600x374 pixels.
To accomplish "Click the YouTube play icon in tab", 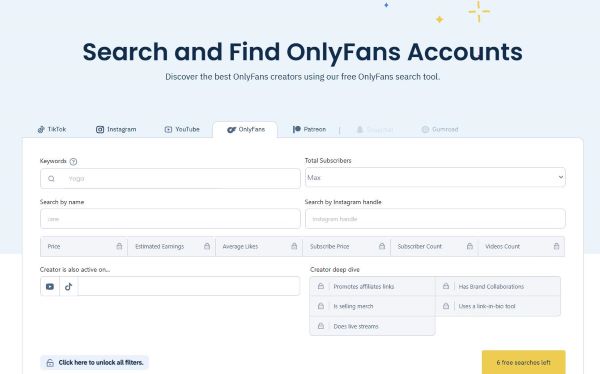I will 168,130.
